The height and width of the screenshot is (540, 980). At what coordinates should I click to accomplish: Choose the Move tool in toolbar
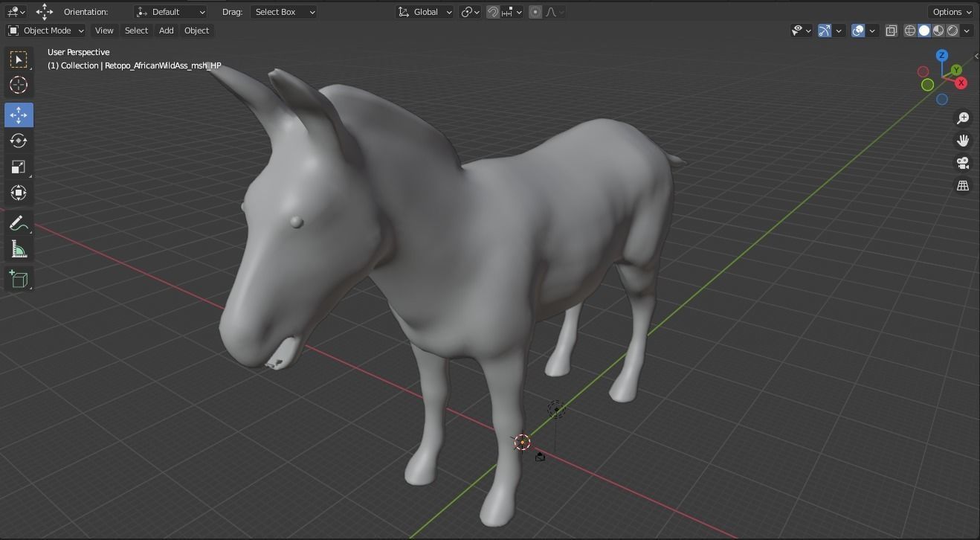[x=19, y=115]
